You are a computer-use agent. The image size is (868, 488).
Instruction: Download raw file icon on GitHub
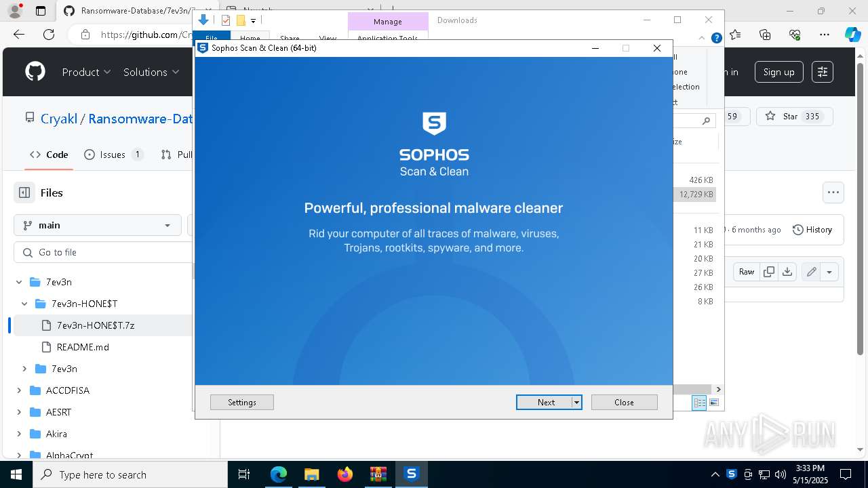[x=787, y=272]
